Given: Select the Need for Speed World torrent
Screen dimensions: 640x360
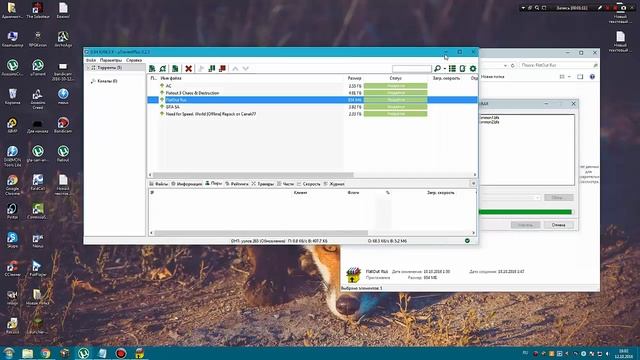Looking at the screenshot, I should 312,114.
